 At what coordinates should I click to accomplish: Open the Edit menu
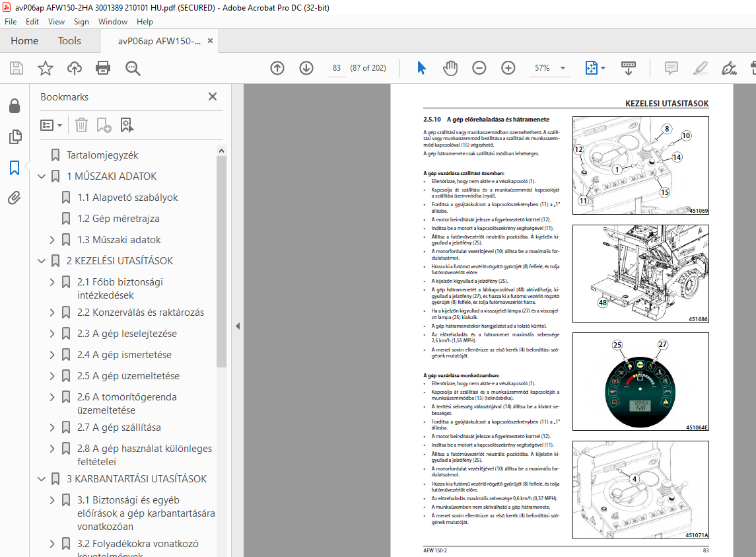click(x=32, y=22)
